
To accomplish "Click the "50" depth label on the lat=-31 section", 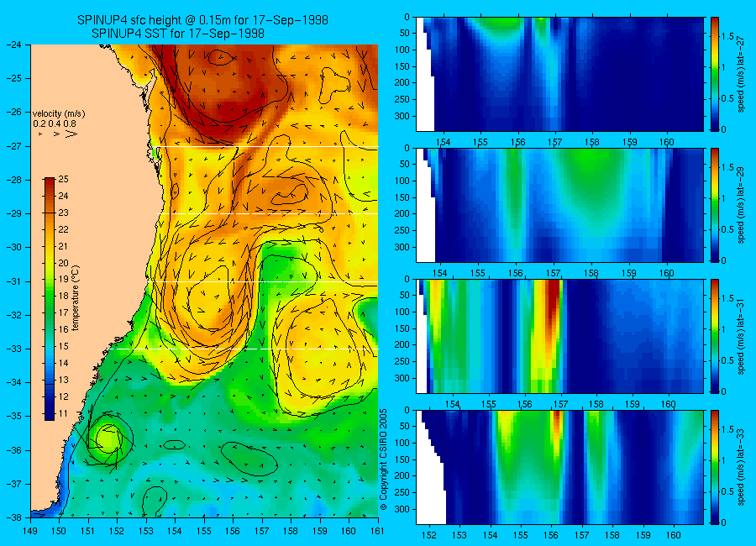I will [x=404, y=295].
